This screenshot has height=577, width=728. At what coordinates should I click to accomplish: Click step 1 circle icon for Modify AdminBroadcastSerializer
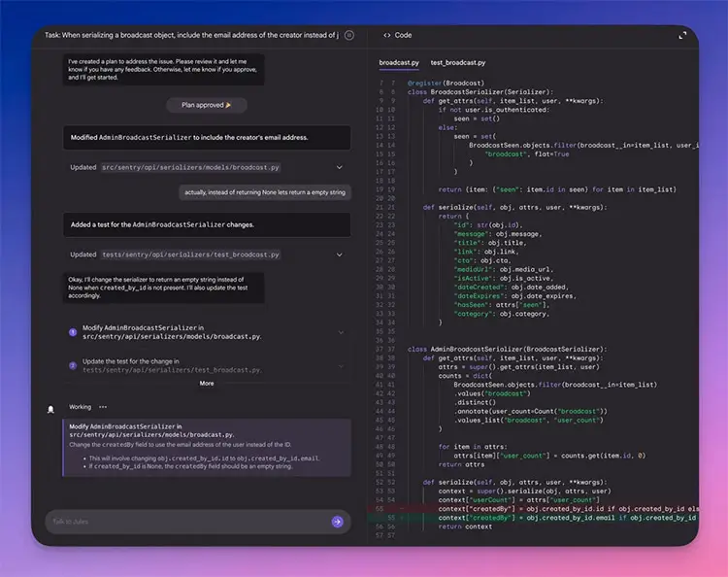[73, 332]
